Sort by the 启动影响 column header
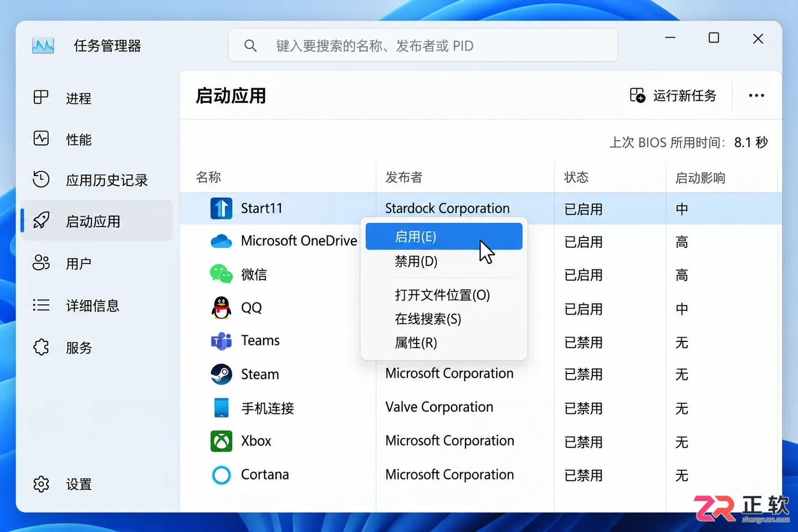 click(x=700, y=178)
